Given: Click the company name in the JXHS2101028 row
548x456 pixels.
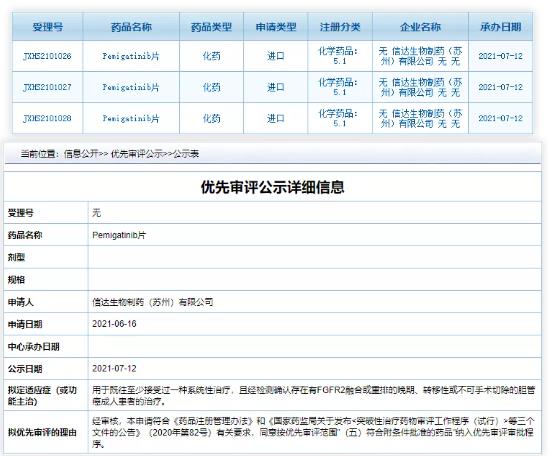Looking at the screenshot, I should click(420, 118).
